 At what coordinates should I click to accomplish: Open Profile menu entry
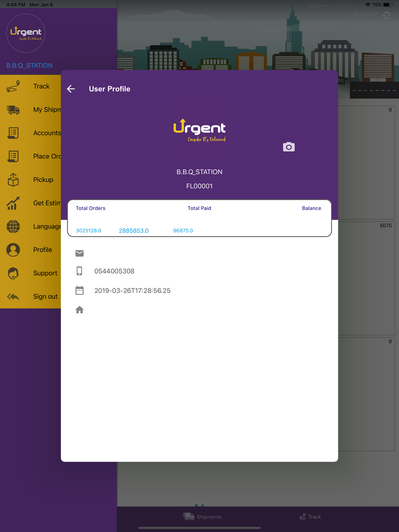click(30, 250)
